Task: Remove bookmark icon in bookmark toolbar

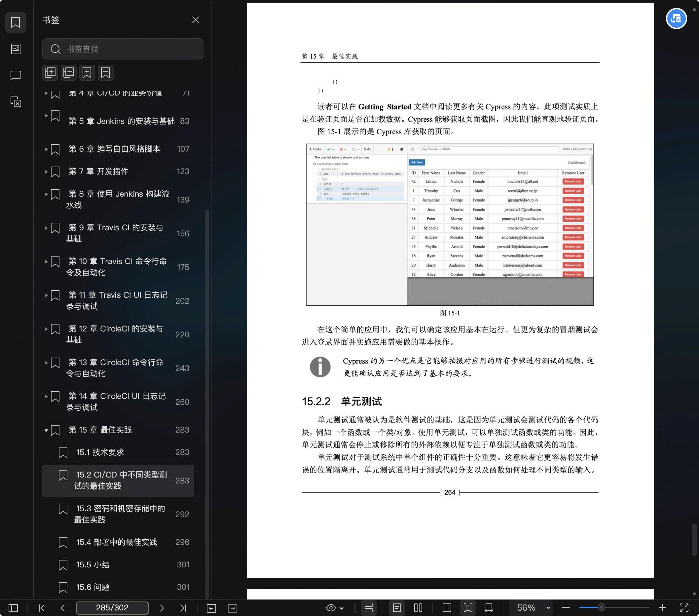Action: 105,72
